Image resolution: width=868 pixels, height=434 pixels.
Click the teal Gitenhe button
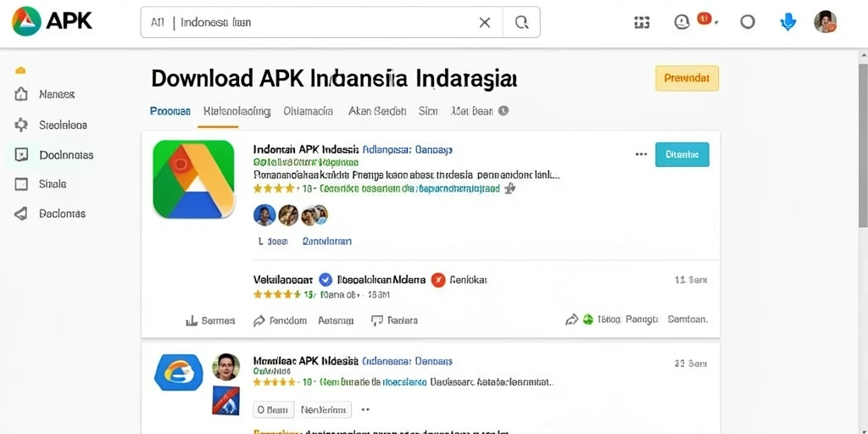pos(682,154)
